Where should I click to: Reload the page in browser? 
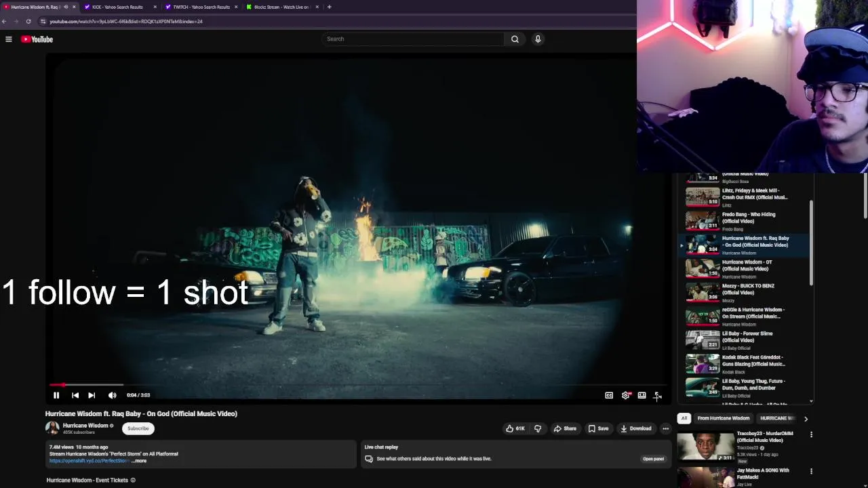pos(28,21)
